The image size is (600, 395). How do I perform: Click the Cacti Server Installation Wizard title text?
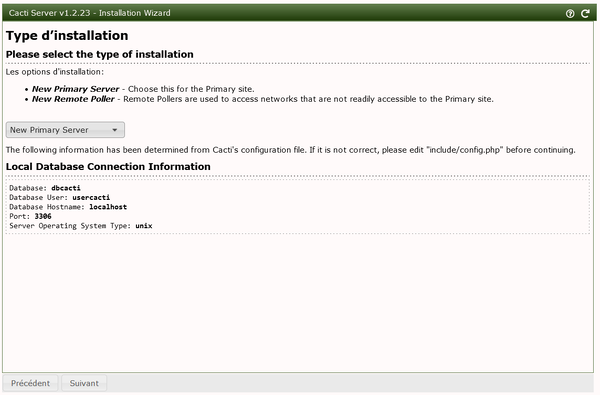click(90, 13)
